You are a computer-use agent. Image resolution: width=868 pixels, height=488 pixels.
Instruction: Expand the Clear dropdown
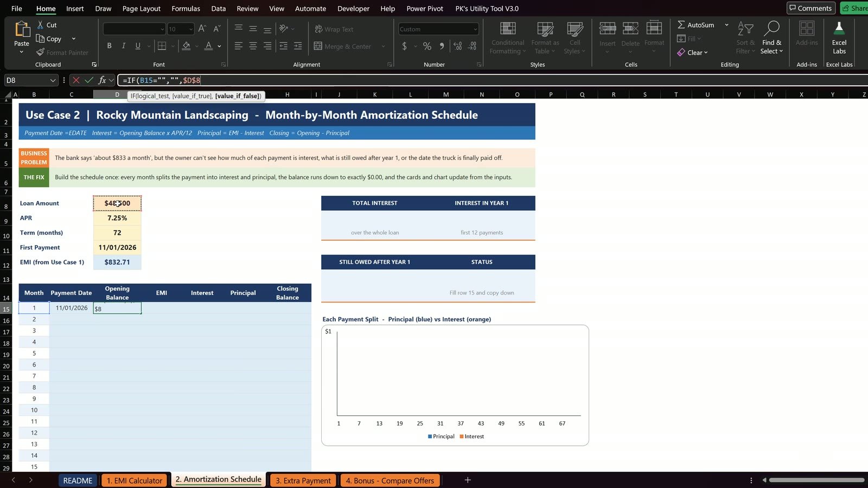[706, 53]
